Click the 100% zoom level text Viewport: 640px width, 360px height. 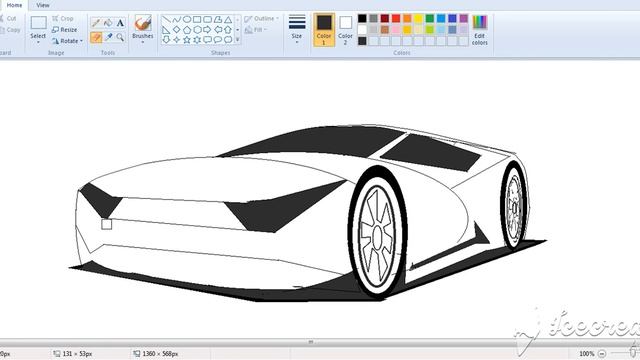click(587, 353)
